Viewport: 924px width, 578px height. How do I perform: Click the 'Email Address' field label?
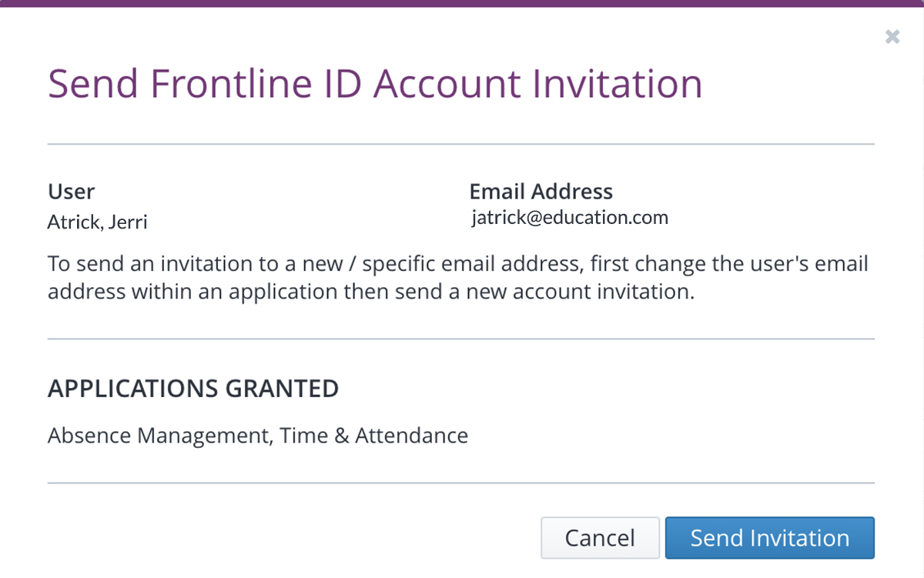tap(541, 192)
